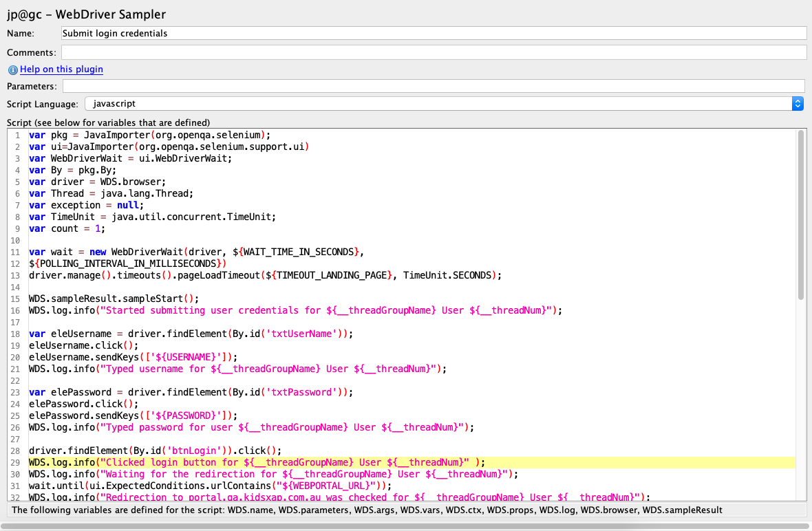This screenshot has width=812, height=531.
Task: Click the 'following variables are defined' status text
Action: (x=367, y=510)
